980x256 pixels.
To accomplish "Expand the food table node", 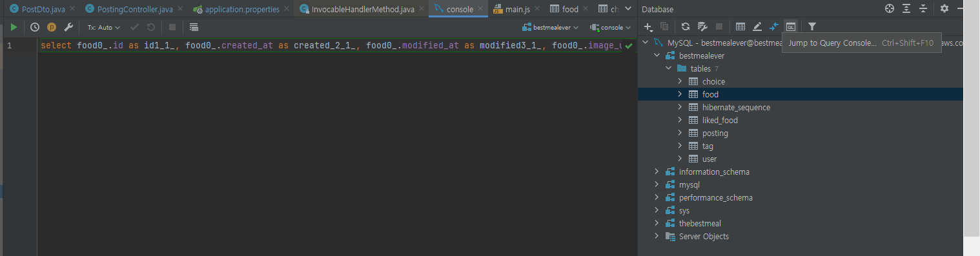I will 680,95.
